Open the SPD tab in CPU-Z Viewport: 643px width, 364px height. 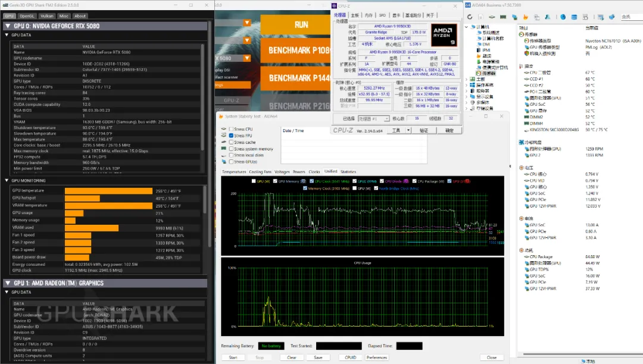point(382,15)
